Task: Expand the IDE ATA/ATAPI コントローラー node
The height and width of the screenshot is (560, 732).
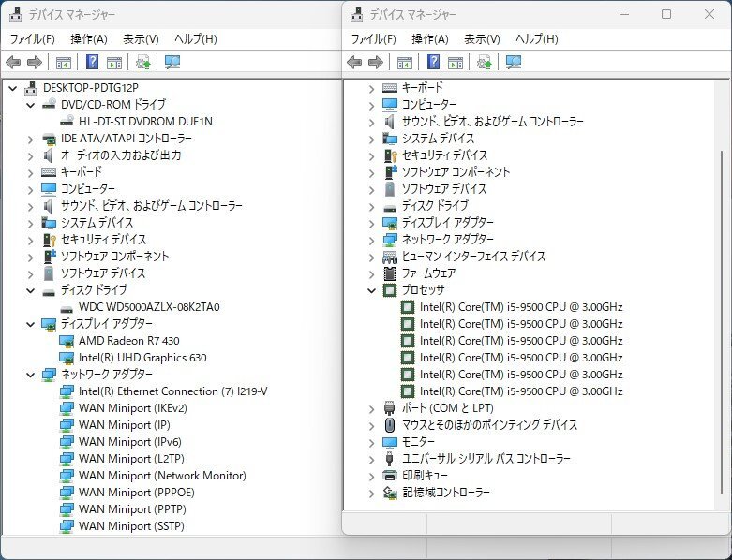Action: click(x=30, y=139)
